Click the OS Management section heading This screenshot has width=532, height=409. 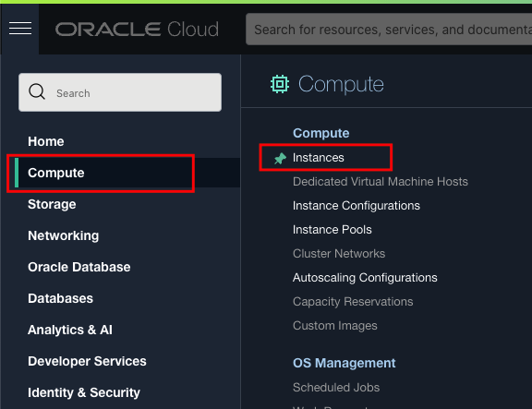[x=344, y=363]
